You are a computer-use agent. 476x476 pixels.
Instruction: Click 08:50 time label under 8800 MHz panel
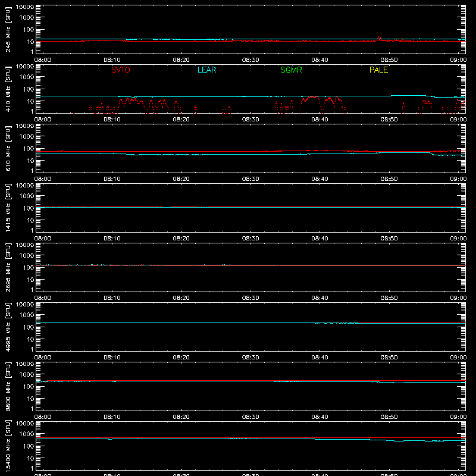389,417
